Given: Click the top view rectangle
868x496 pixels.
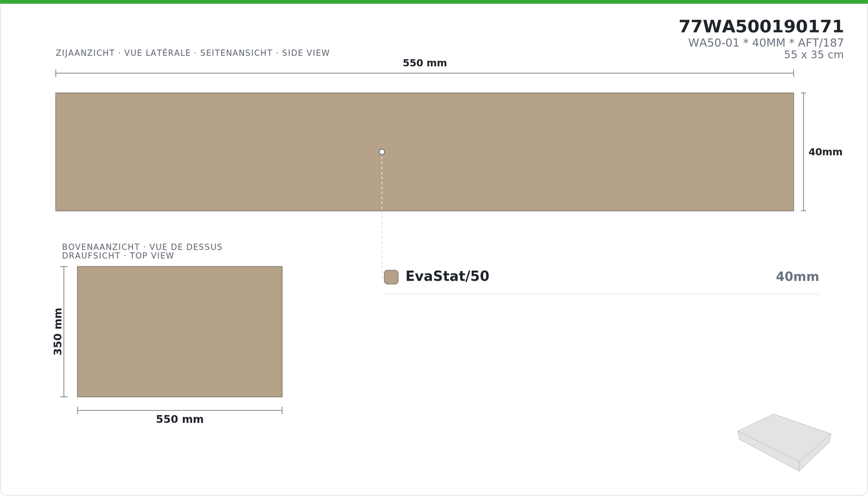Looking at the screenshot, I should pyautogui.click(x=180, y=332).
